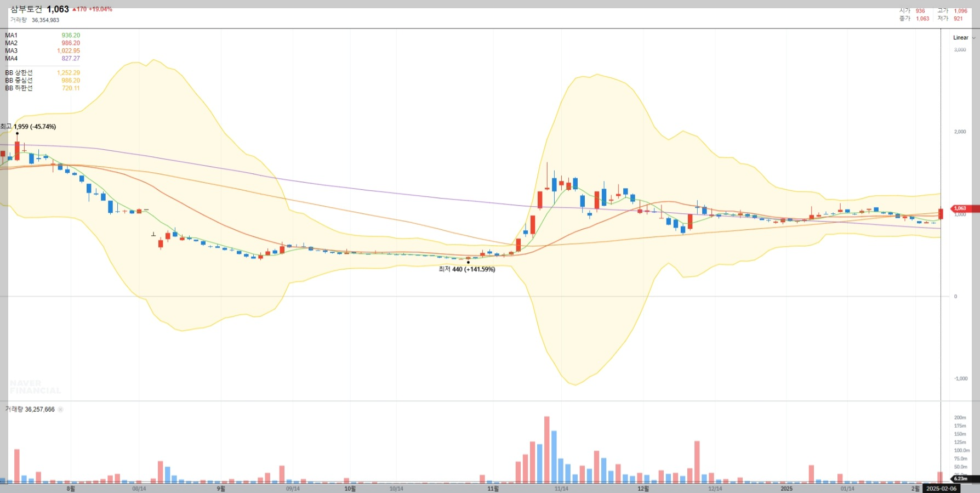The image size is (980, 493).
Task: Click the 종가 1,063 closing price value
Action: (922, 19)
